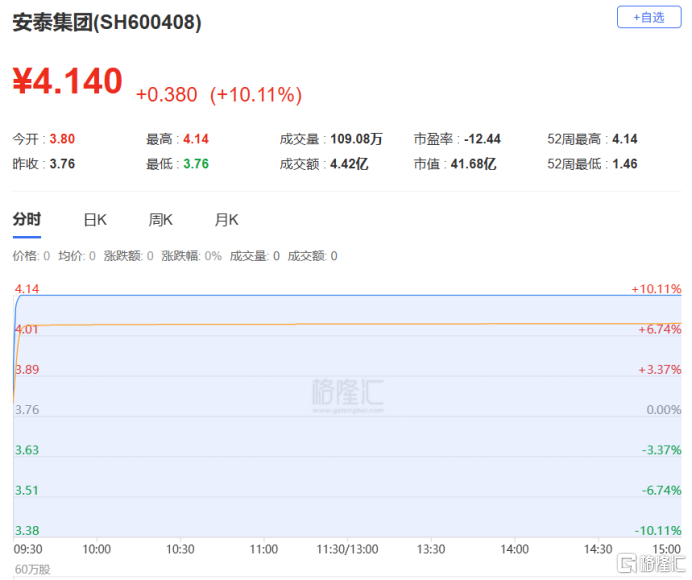Click the 3.63 price axis label
692x580 pixels.
(27, 450)
